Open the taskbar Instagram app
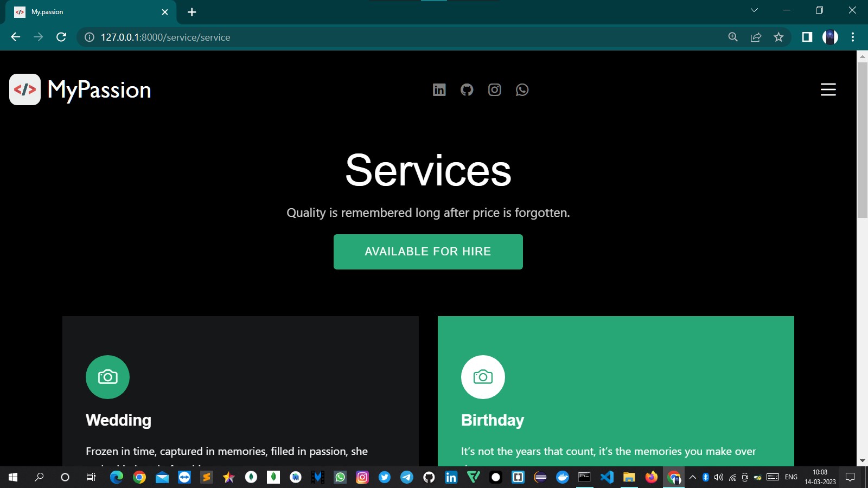Viewport: 868px width, 488px height. [x=362, y=477]
